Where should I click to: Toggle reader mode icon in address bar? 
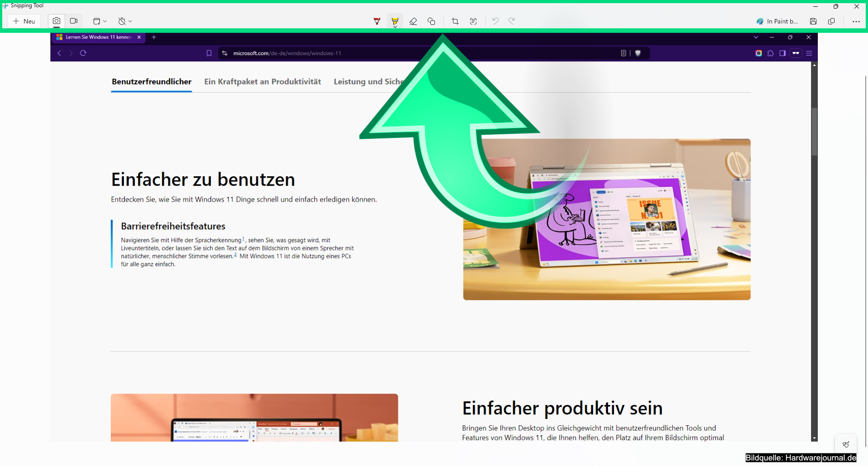623,53
